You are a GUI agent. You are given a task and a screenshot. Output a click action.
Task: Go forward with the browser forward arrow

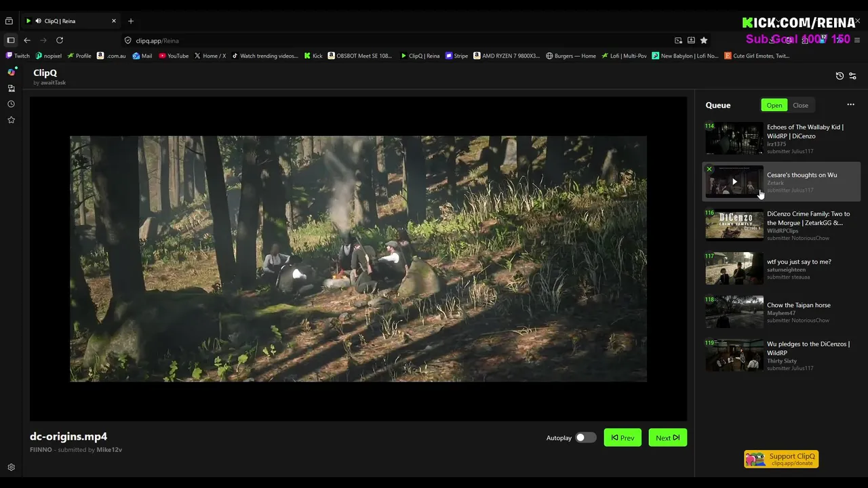[43, 40]
